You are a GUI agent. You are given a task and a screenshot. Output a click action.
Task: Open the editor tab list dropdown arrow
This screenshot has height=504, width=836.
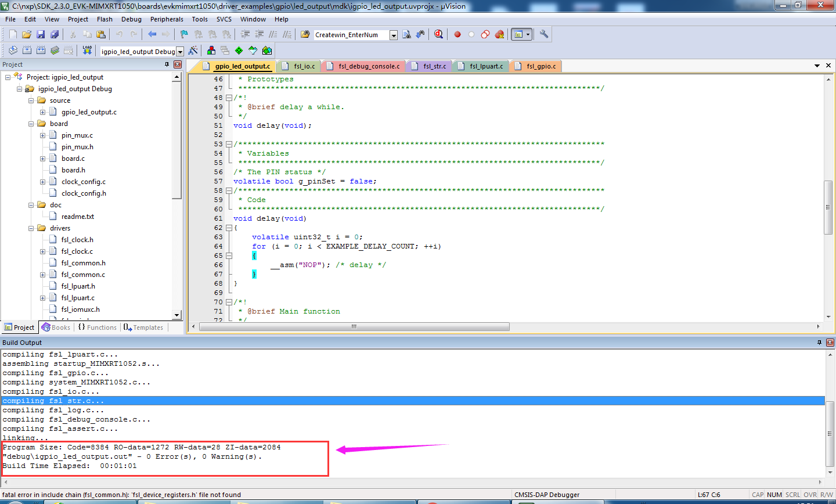817,66
